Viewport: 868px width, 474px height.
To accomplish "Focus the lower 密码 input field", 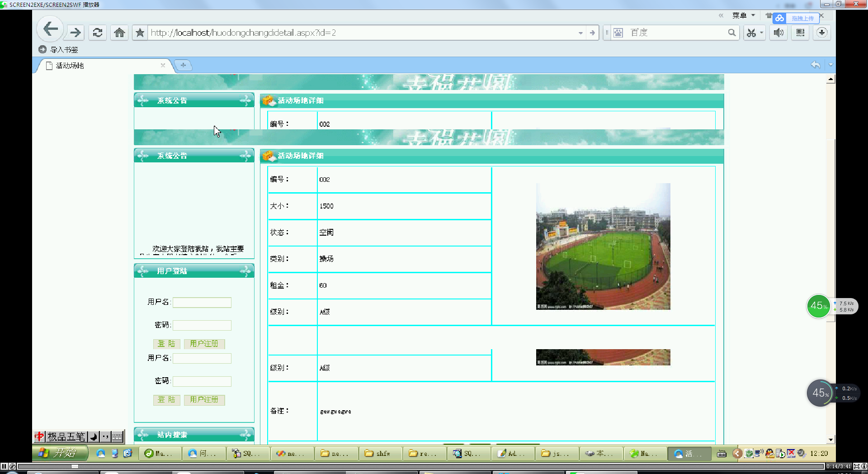I will point(202,381).
